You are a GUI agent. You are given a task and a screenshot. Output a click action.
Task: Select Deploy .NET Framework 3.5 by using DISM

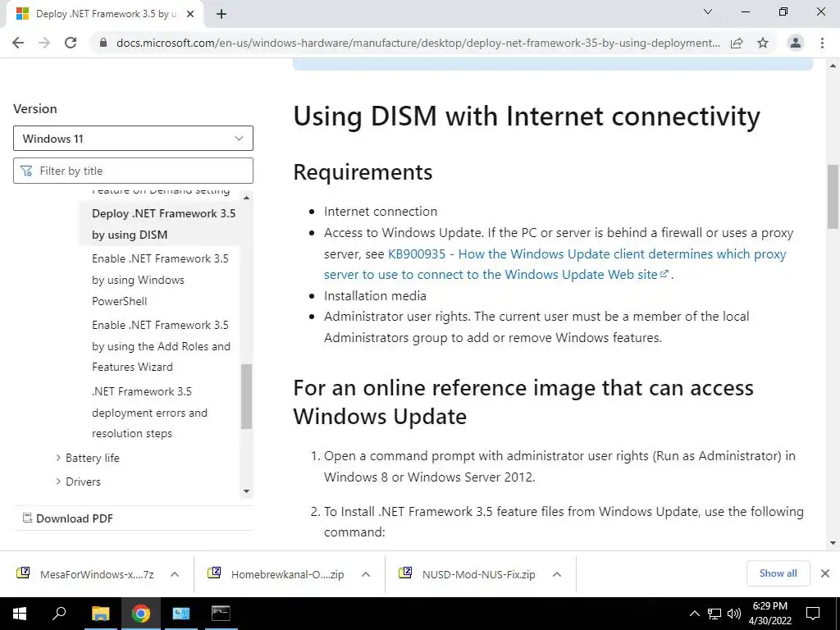tap(164, 224)
